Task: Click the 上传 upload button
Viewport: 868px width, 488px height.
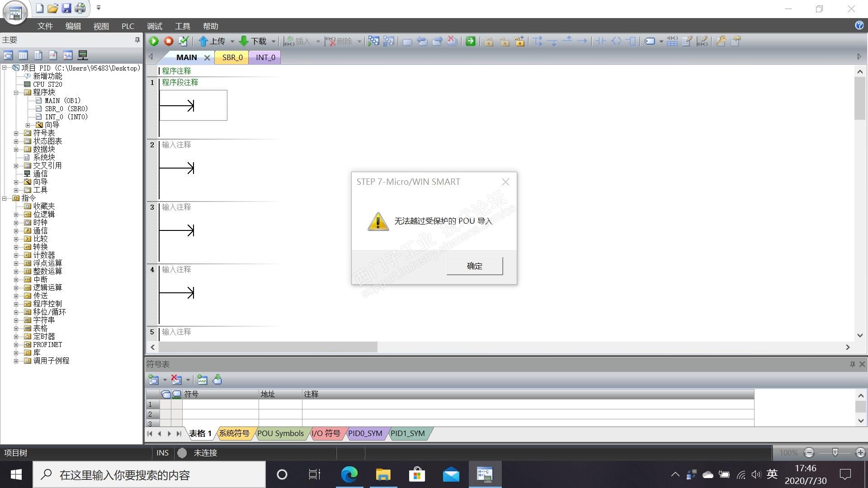Action: point(212,41)
